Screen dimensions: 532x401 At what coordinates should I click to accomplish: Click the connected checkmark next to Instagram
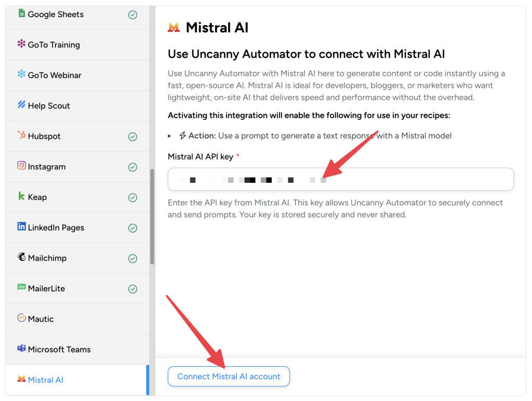point(132,167)
